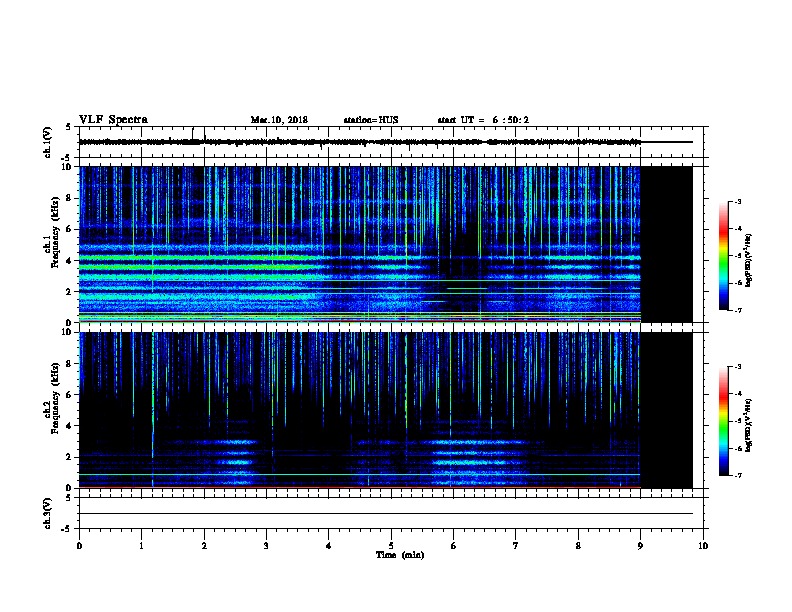Click the ch.1 colorbar "-3" tick label
Viewport: 792px width, 612px height.
(738, 201)
